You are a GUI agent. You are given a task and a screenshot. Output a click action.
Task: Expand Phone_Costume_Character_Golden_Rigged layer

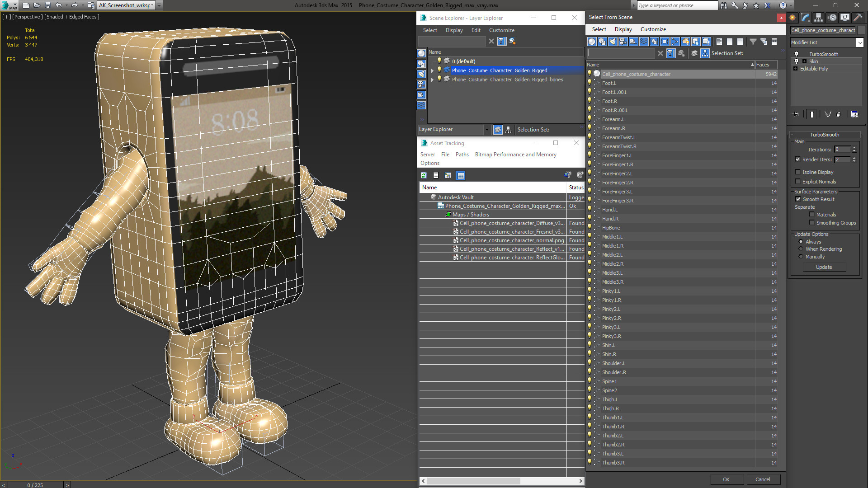coord(432,70)
